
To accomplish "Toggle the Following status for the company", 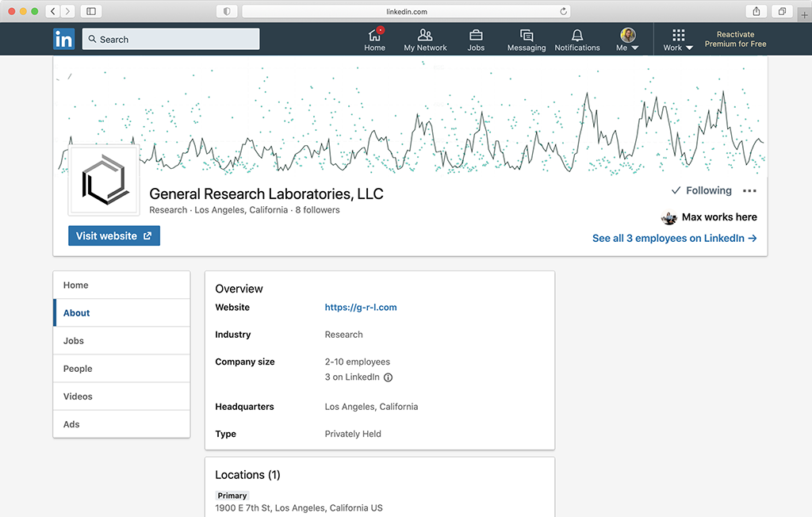I will (x=701, y=190).
